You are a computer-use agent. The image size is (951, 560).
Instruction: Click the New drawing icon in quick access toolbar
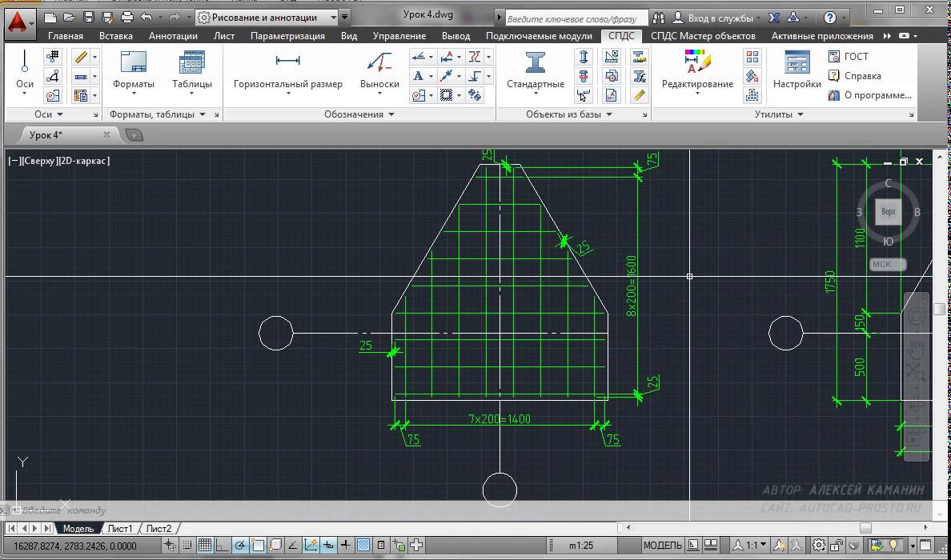point(51,18)
